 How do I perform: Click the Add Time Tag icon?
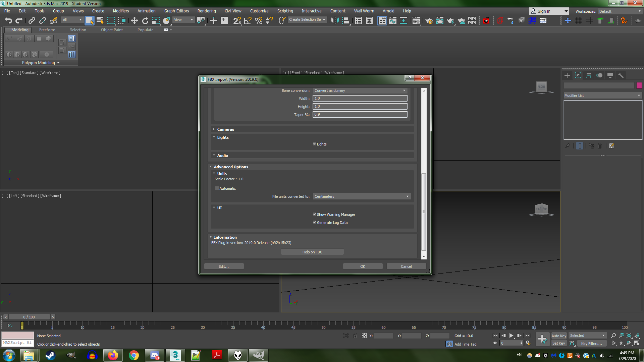point(450,344)
